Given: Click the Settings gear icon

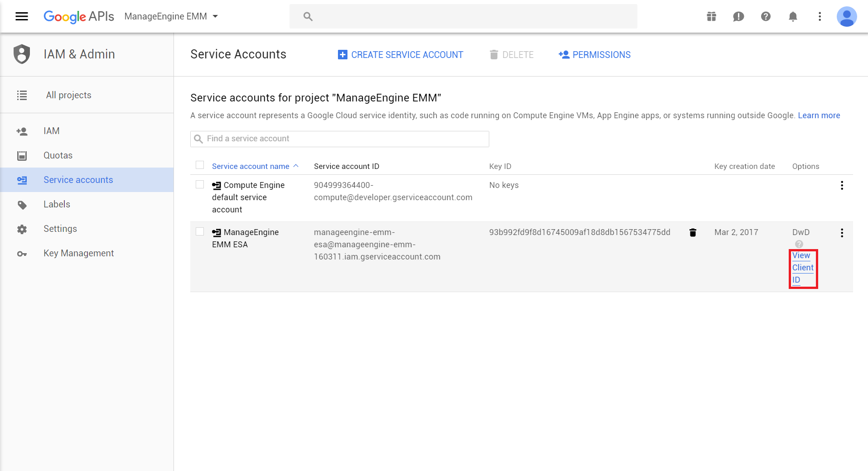Looking at the screenshot, I should tap(22, 229).
